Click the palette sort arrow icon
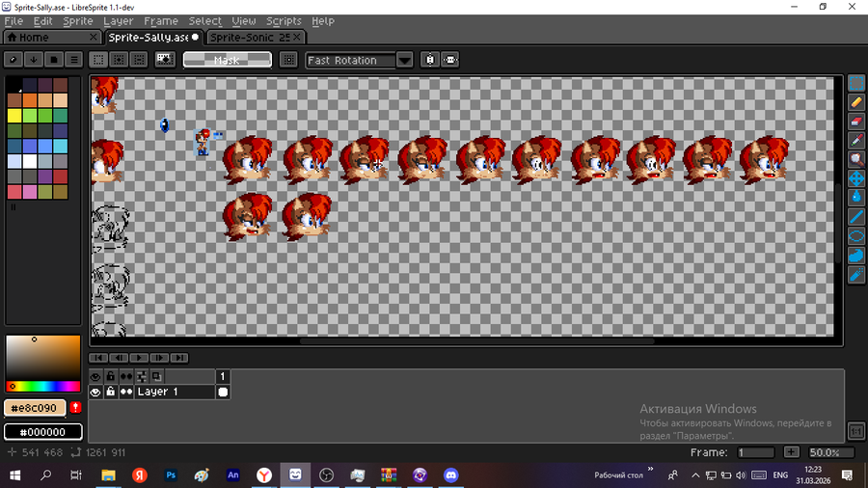This screenshot has width=868, height=488. pyautogui.click(x=33, y=60)
